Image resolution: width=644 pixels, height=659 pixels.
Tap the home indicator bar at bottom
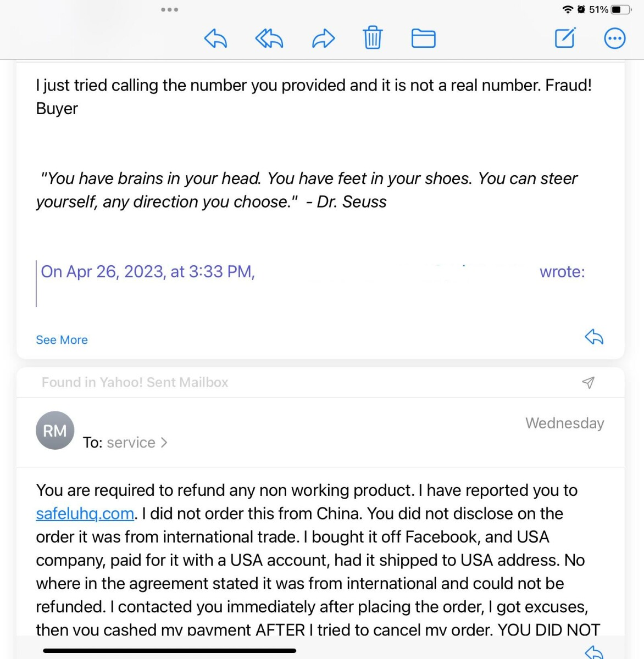(x=169, y=651)
